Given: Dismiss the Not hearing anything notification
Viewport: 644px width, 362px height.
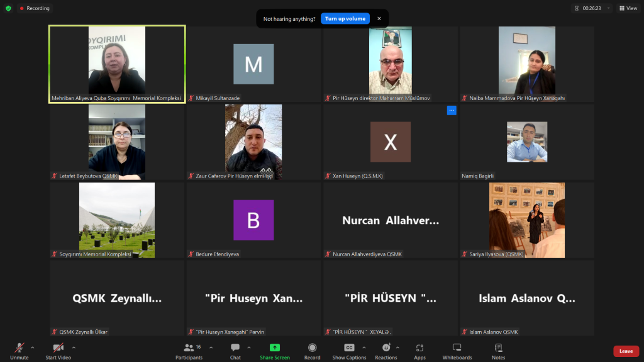Looking at the screenshot, I should 379,18.
